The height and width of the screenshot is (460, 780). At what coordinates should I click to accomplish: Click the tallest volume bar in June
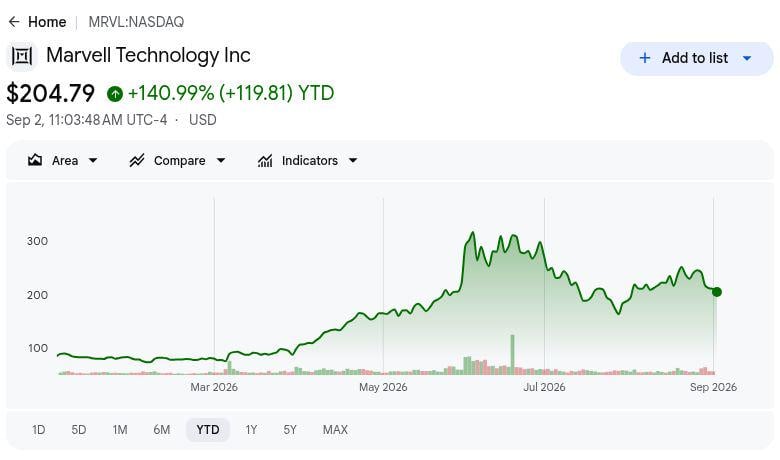[x=512, y=355]
